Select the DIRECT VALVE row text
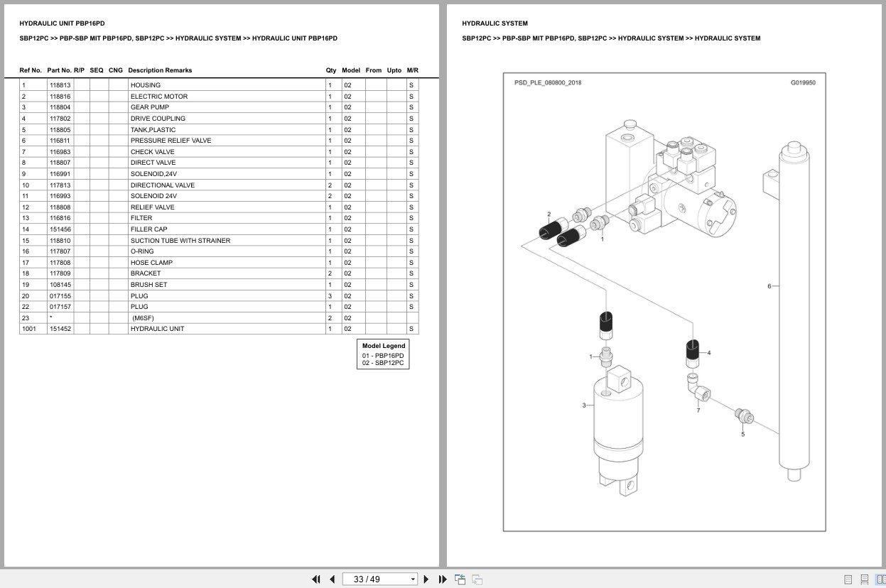The height and width of the screenshot is (588, 886). click(153, 163)
